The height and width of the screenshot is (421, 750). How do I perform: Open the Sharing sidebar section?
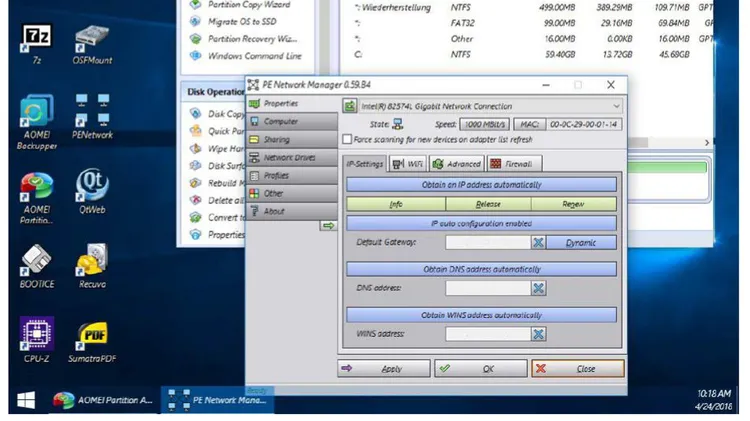pyautogui.click(x=292, y=139)
